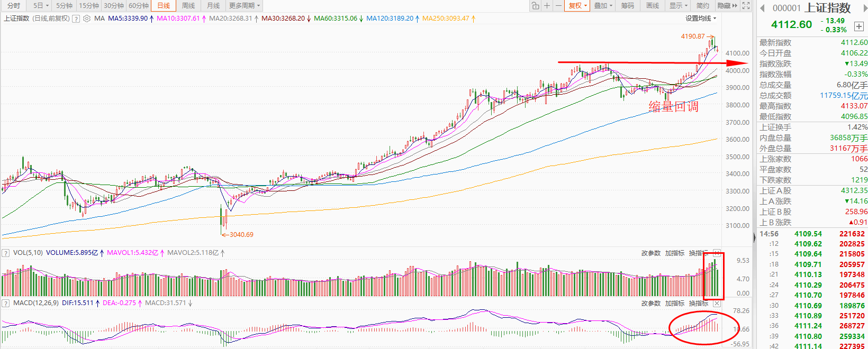Screen dimensions: 868x349
Task: Expand the 复权 dropdown
Action: 577,6
